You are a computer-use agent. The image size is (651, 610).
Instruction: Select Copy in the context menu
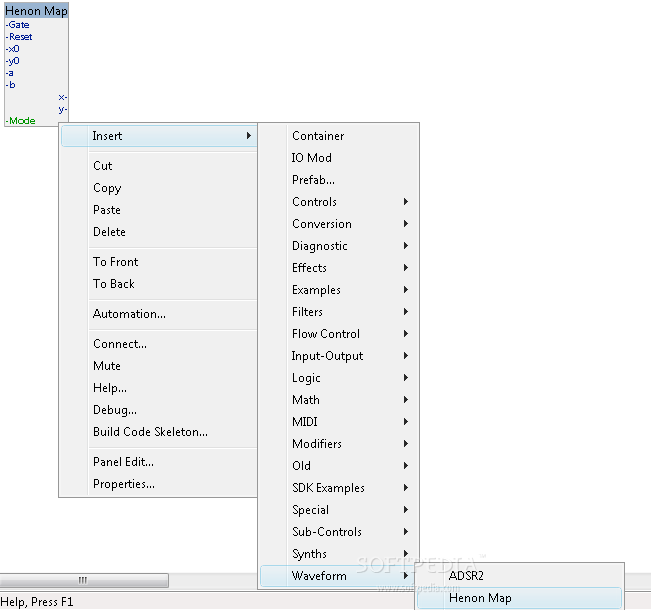click(x=159, y=188)
